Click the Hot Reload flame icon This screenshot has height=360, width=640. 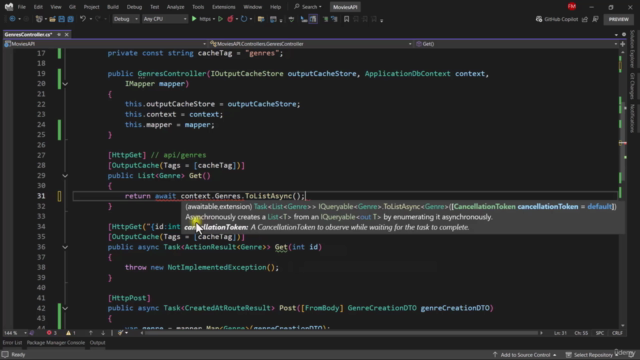(x=230, y=19)
